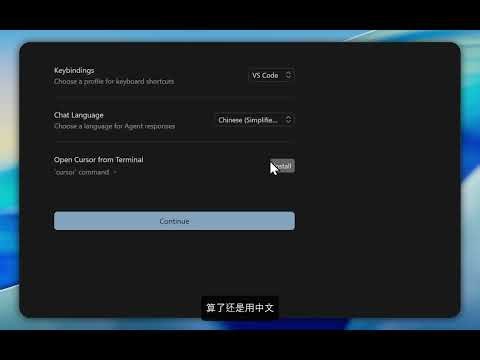The image size is (480, 360).
Task: Click the 'cursor' command description text
Action: tap(82, 172)
